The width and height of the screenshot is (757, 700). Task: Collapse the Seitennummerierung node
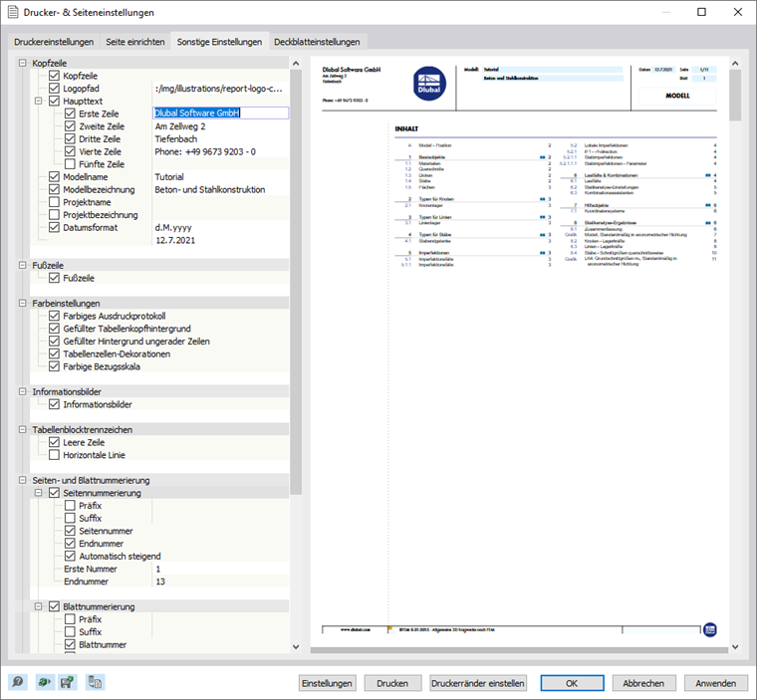point(38,493)
